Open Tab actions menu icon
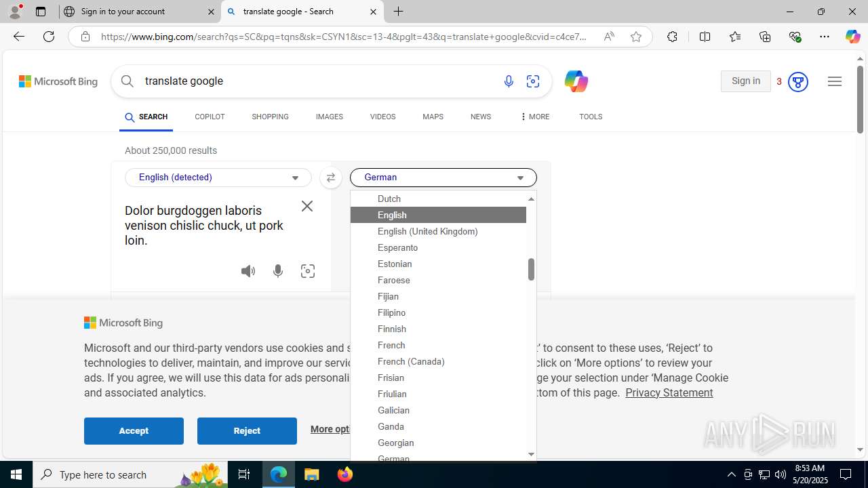This screenshot has width=868, height=488. [x=41, y=12]
